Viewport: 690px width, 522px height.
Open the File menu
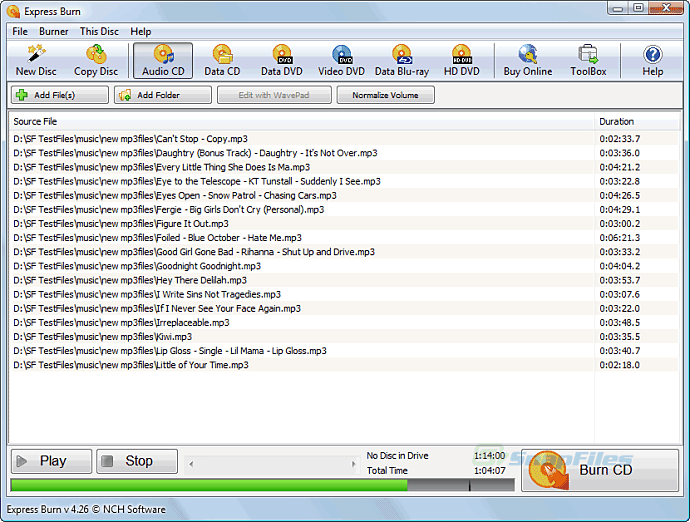click(20, 32)
